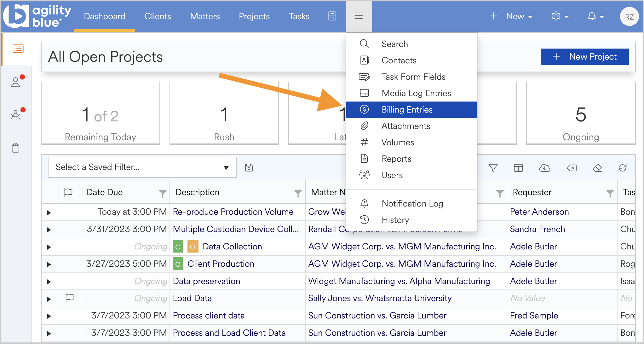Click the flag on the Load Data row
Viewport: 644px width, 344px height.
(x=70, y=298)
